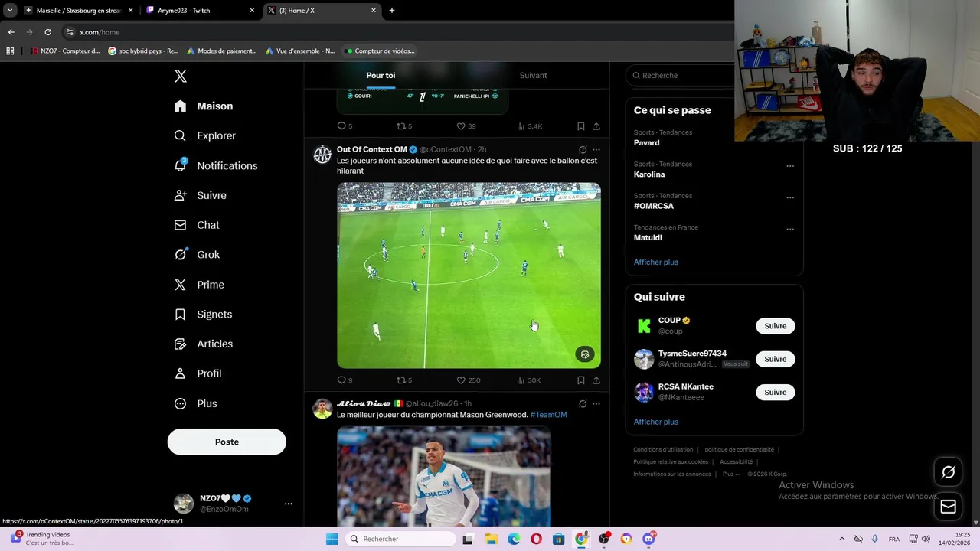Open account menu dots next to NZO7
The image size is (980, 551).
point(289,504)
